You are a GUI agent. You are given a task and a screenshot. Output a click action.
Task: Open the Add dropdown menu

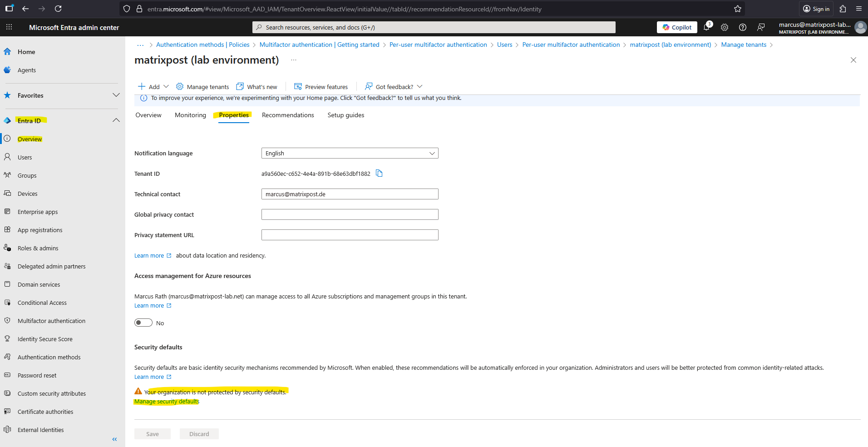[x=153, y=87]
